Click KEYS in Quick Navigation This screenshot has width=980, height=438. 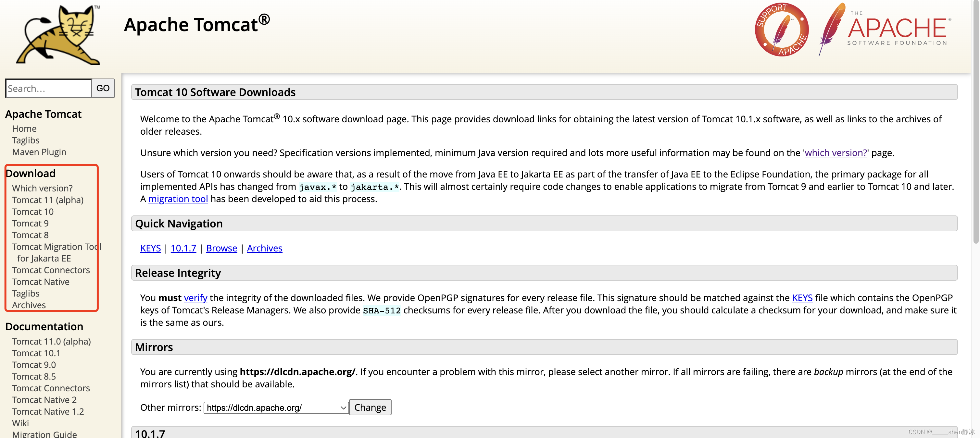(151, 248)
